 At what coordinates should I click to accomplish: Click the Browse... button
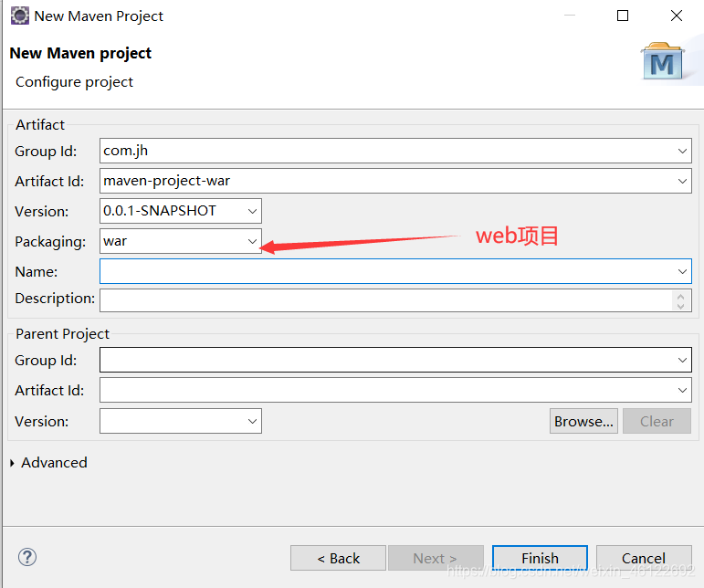583,421
